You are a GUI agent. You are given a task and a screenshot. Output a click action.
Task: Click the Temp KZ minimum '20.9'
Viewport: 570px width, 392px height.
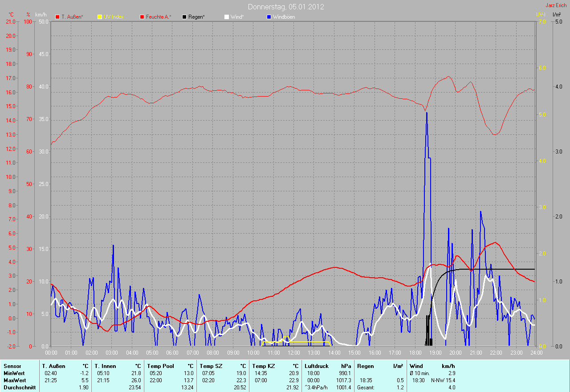[294, 373]
